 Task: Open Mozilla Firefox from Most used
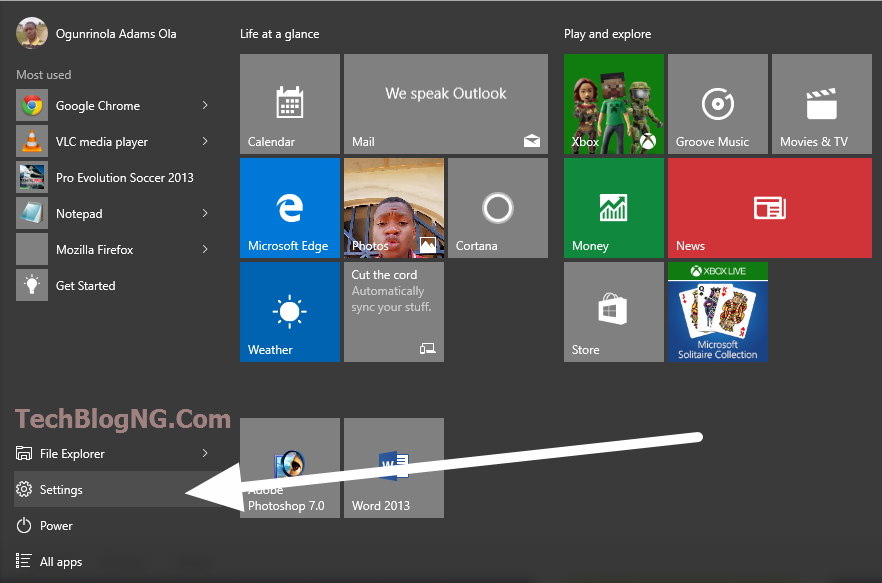112,249
